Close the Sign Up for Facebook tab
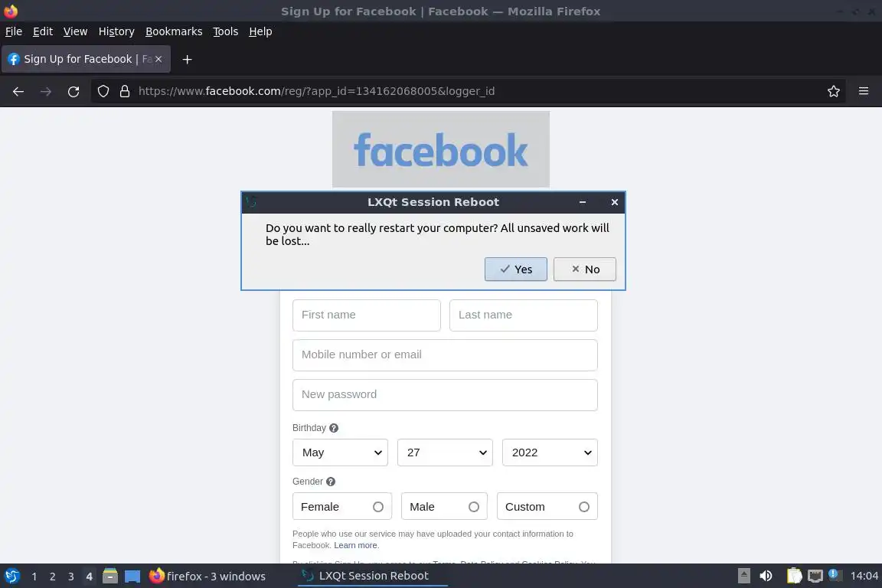 point(158,59)
